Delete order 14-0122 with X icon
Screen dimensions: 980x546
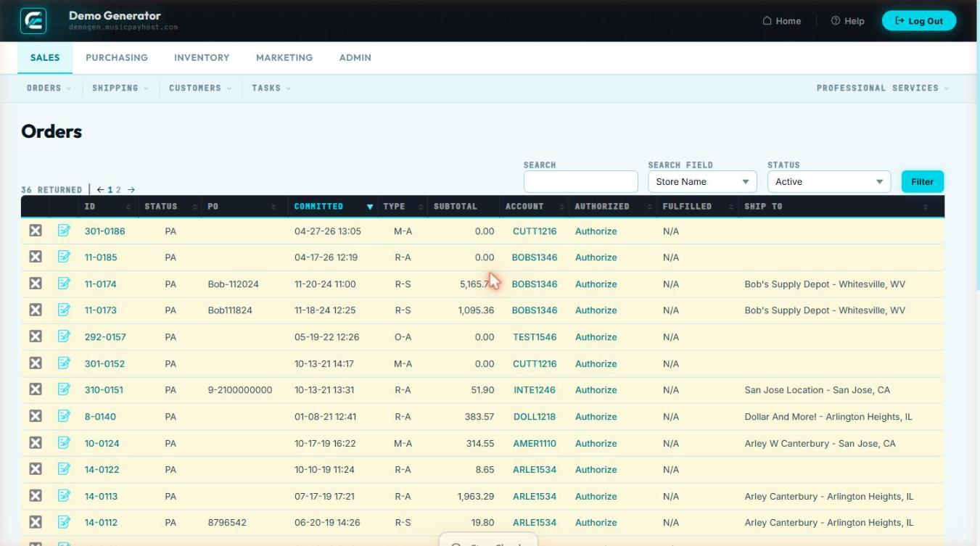click(36, 469)
